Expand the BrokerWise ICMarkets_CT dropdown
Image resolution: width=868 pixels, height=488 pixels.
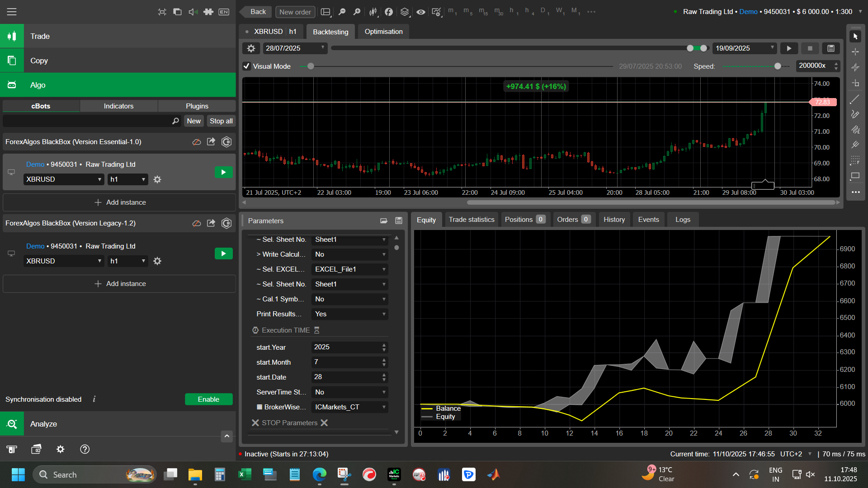tap(349, 407)
